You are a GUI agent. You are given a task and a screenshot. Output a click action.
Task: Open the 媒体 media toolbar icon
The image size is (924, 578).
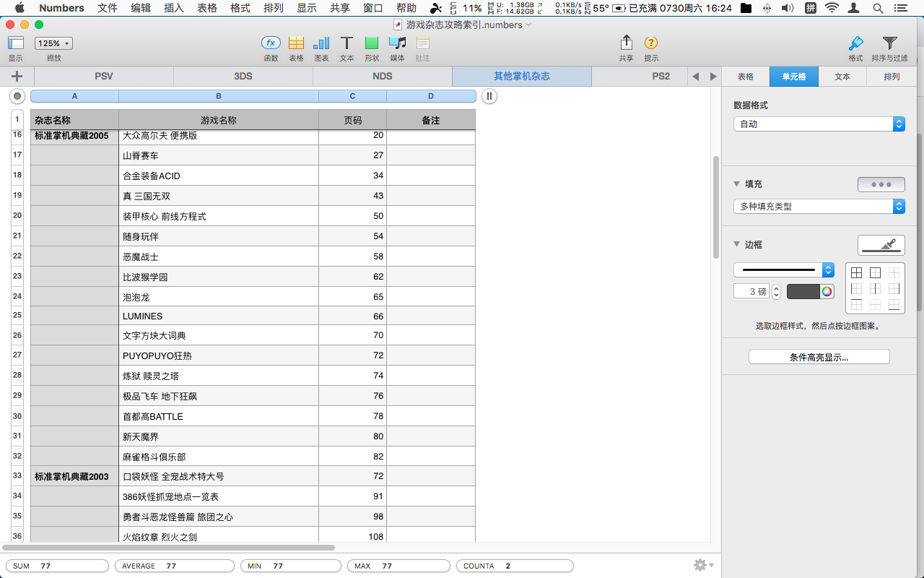click(397, 43)
